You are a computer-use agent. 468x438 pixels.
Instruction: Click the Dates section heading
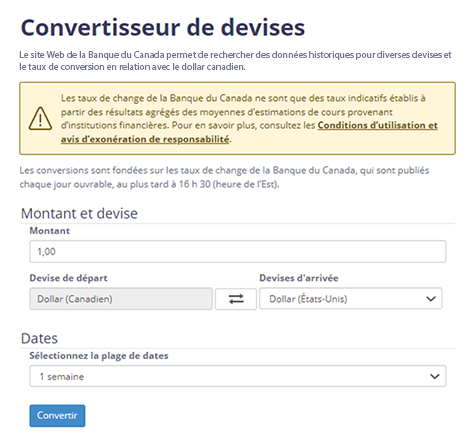click(39, 338)
